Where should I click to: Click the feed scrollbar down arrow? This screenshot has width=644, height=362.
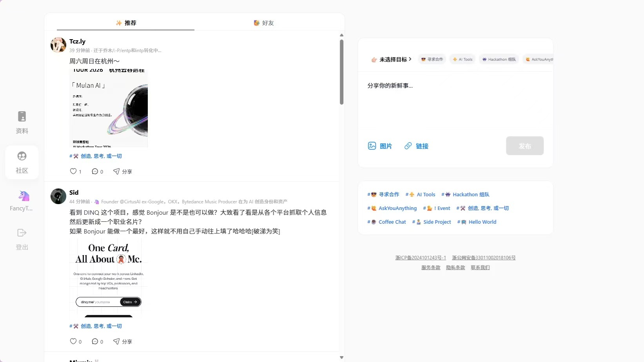pyautogui.click(x=341, y=357)
